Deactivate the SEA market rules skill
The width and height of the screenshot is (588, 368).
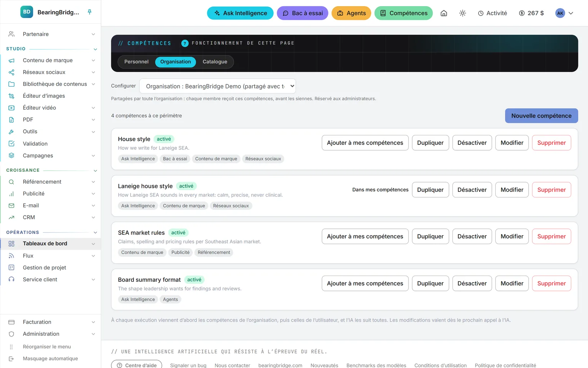pos(472,237)
